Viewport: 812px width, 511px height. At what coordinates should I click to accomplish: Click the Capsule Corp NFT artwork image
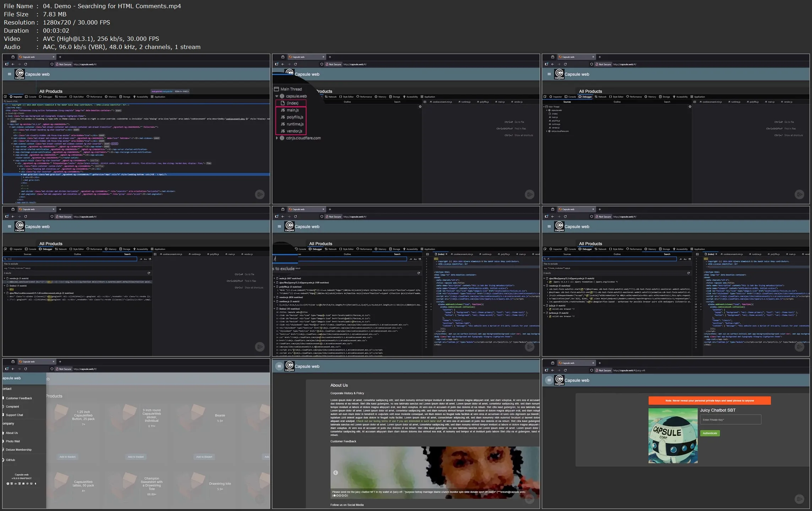pyautogui.click(x=672, y=435)
